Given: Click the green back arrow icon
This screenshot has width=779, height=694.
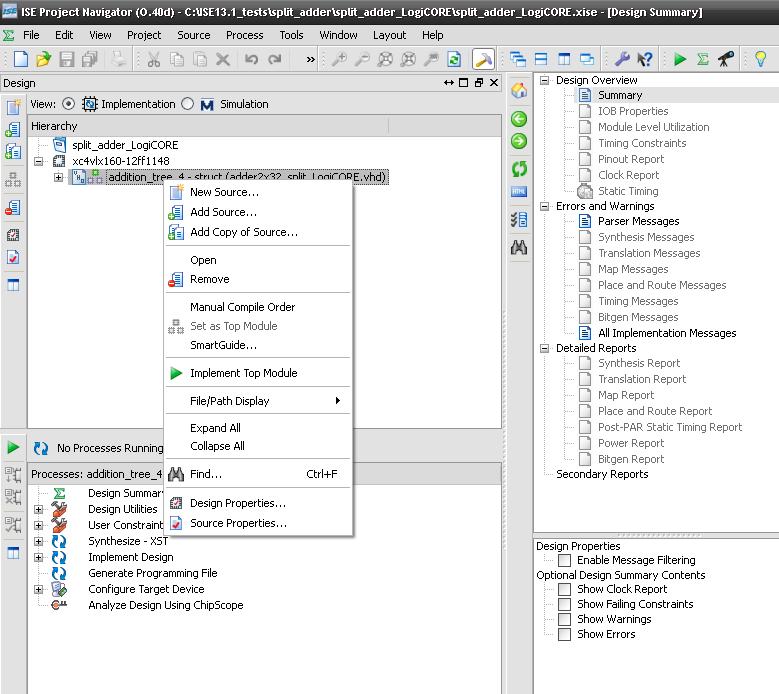Looking at the screenshot, I should (519, 119).
